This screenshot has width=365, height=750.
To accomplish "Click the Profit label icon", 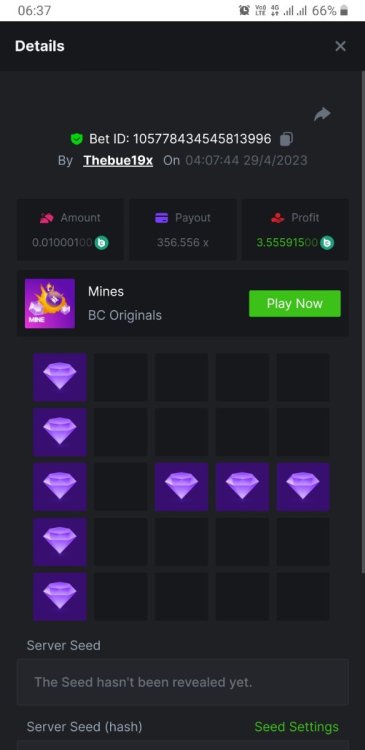I will (277, 218).
